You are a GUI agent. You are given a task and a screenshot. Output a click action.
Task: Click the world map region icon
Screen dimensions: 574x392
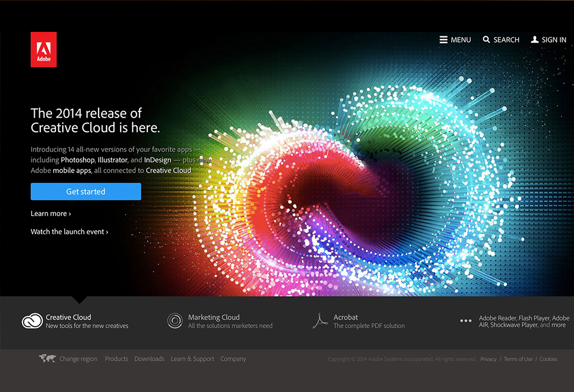point(47,359)
